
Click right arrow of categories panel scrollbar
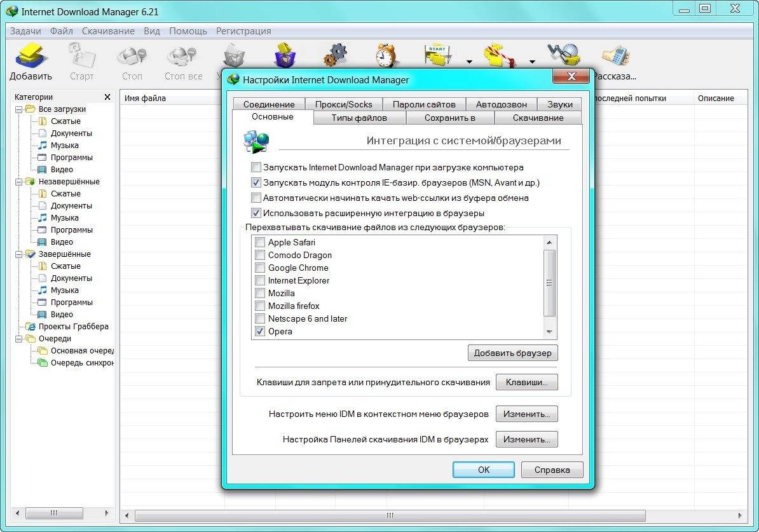click(x=107, y=513)
